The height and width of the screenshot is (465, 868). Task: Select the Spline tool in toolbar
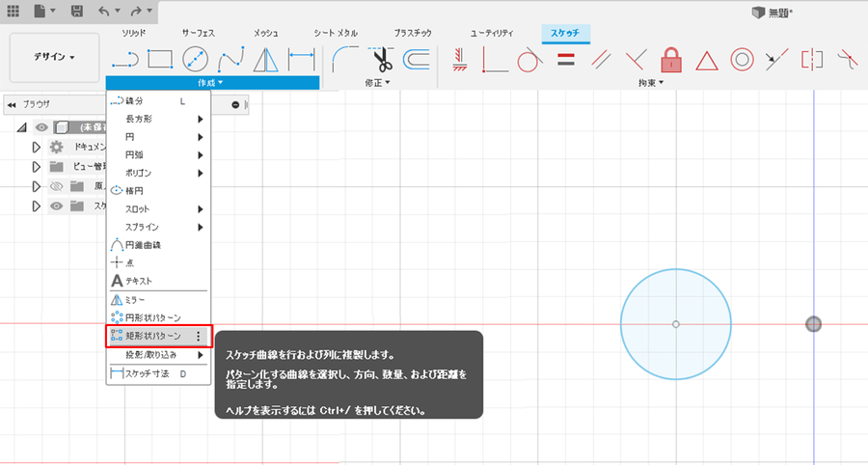[231, 59]
